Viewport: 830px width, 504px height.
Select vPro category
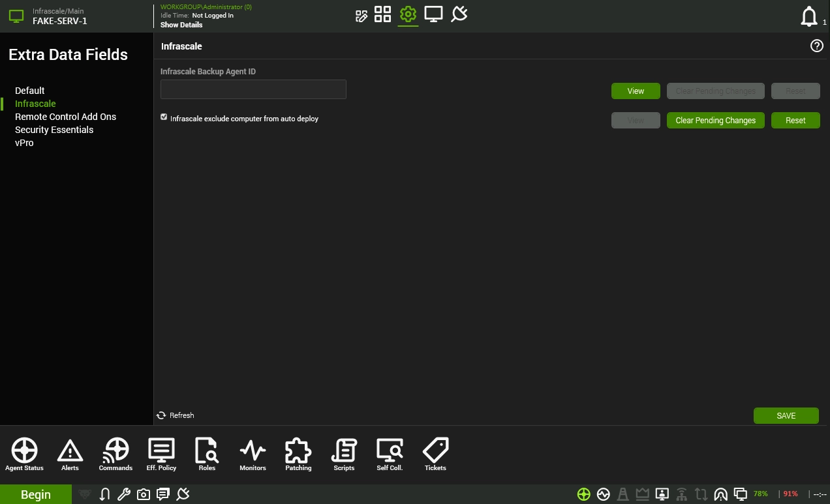click(24, 143)
